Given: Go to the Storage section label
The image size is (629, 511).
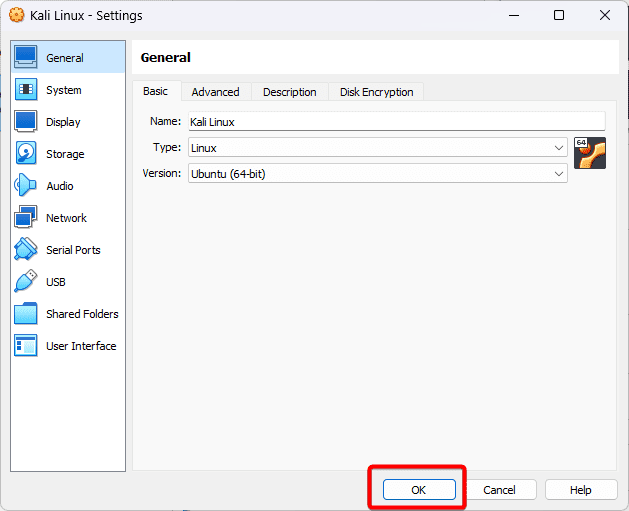Looking at the screenshot, I should (x=65, y=154).
